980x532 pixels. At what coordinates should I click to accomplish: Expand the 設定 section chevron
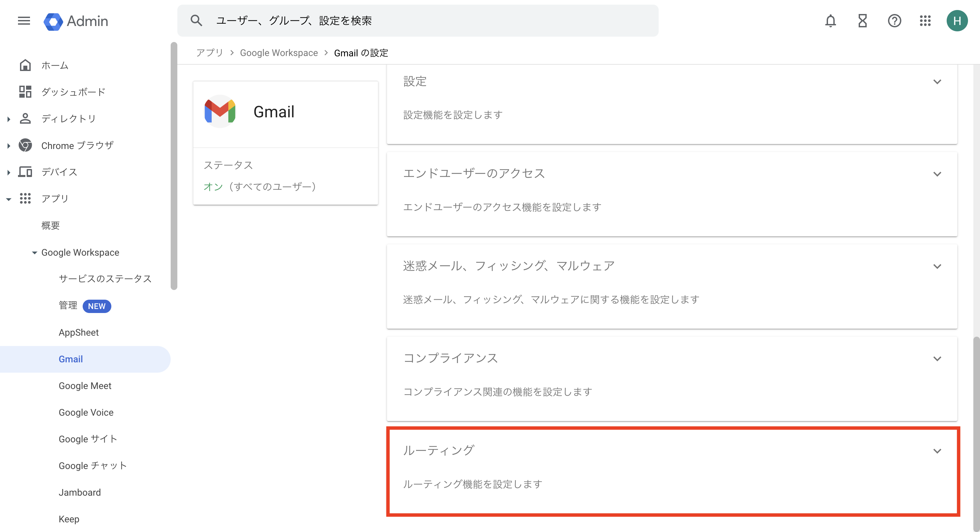(937, 81)
